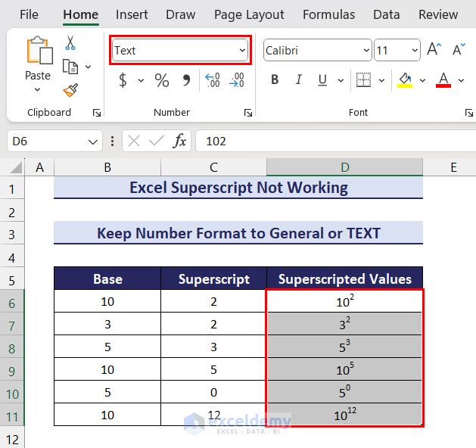
Task: Toggle Italic formatting
Action: pyautogui.click(x=299, y=79)
